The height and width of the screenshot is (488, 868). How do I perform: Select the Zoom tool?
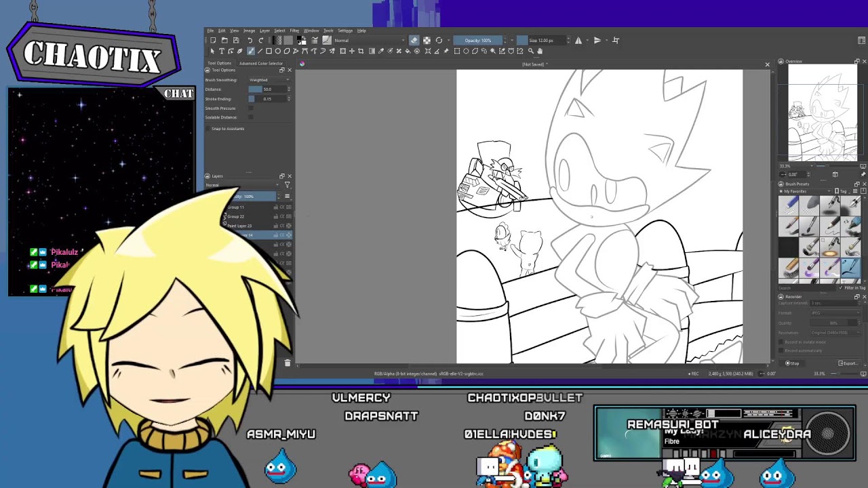pyautogui.click(x=530, y=51)
